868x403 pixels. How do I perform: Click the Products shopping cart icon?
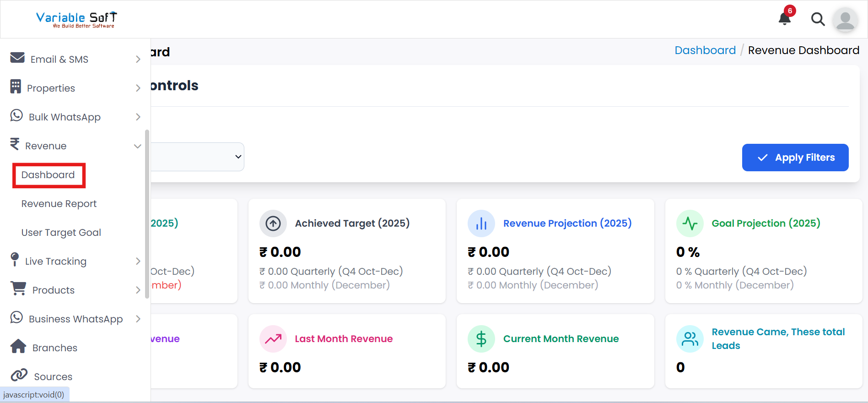18,289
